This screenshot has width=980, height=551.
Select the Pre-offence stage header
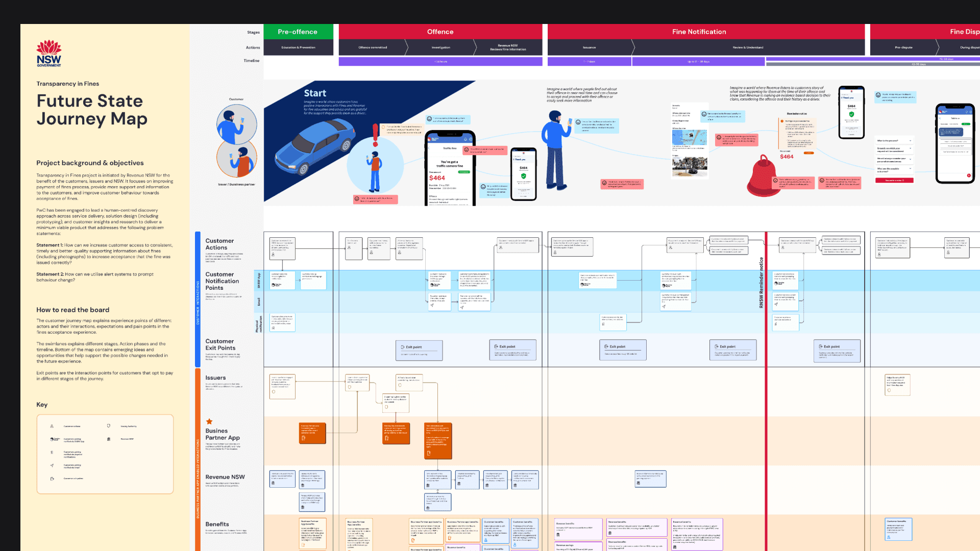298,32
